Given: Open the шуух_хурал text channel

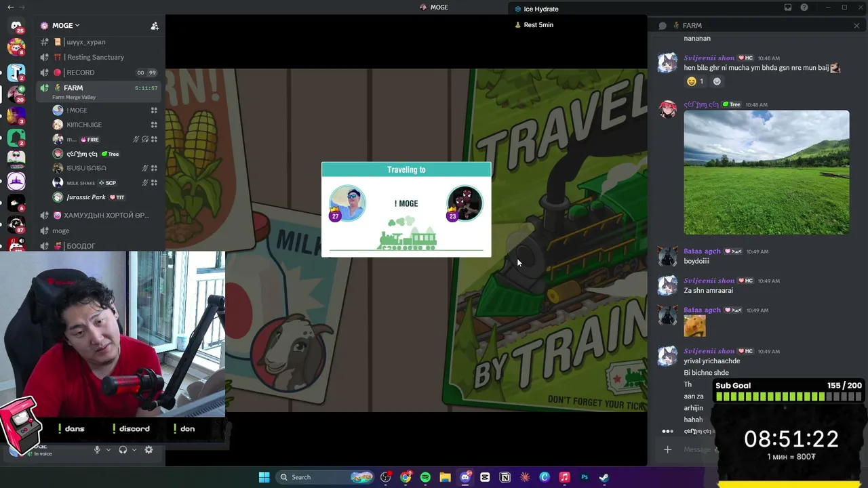Looking at the screenshot, I should [85, 42].
